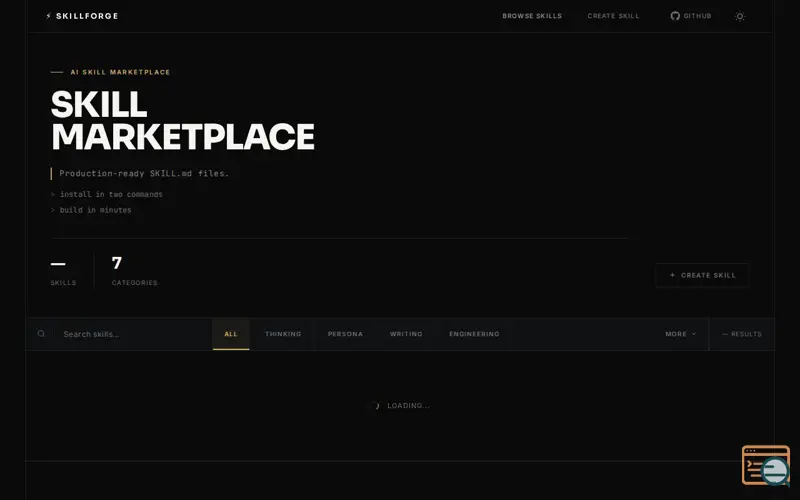Click the 'install in two commands' line
Screen dimensions: 800x500
[111, 194]
